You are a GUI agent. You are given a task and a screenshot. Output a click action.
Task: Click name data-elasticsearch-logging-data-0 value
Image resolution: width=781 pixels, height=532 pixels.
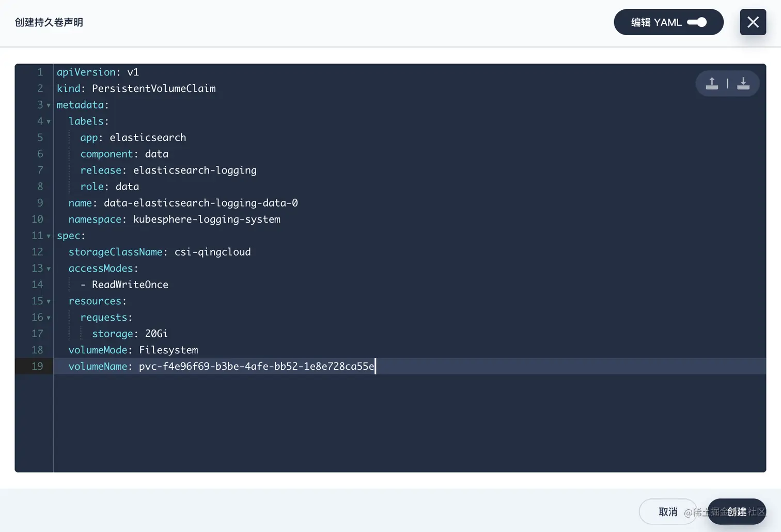201,203
